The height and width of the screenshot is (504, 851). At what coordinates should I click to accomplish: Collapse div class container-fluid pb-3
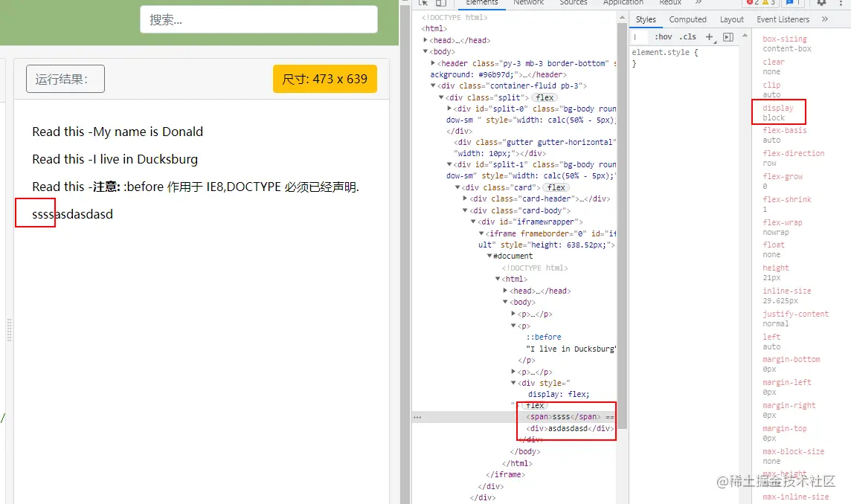point(433,85)
